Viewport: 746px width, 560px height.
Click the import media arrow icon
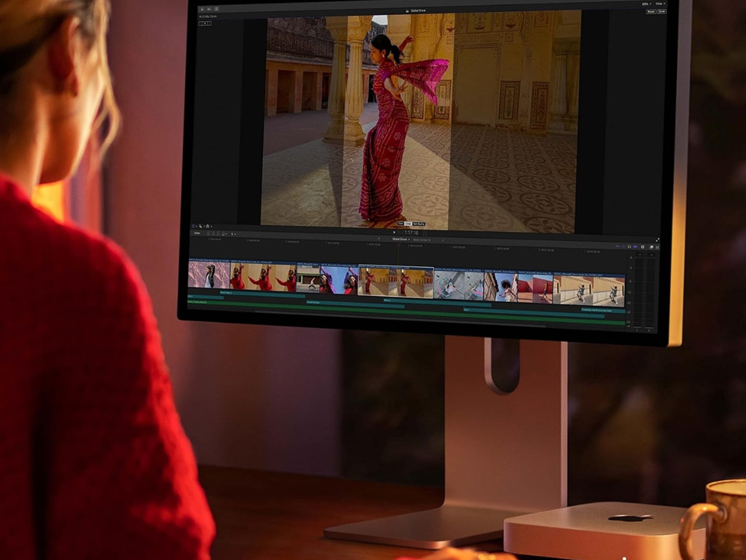[x=202, y=9]
